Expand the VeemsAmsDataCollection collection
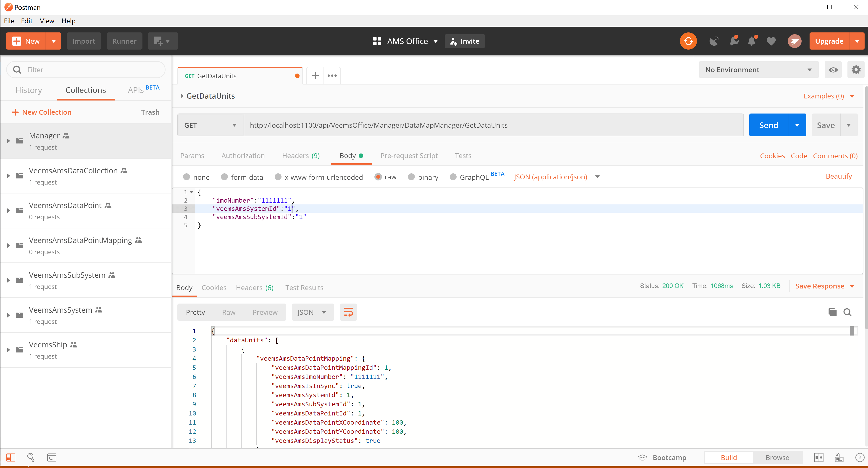 tap(8, 176)
